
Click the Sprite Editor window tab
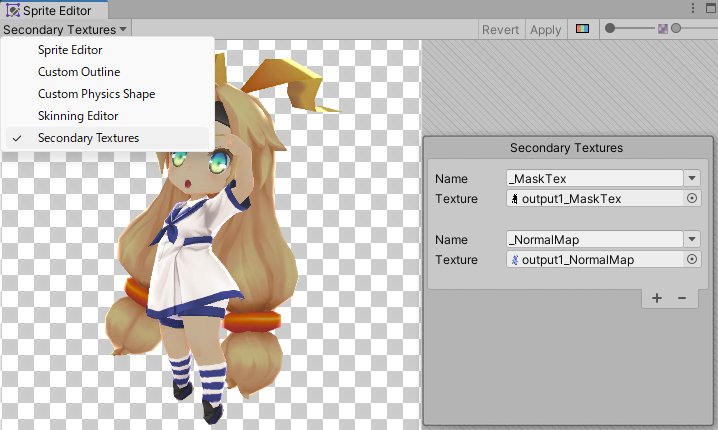[54, 10]
